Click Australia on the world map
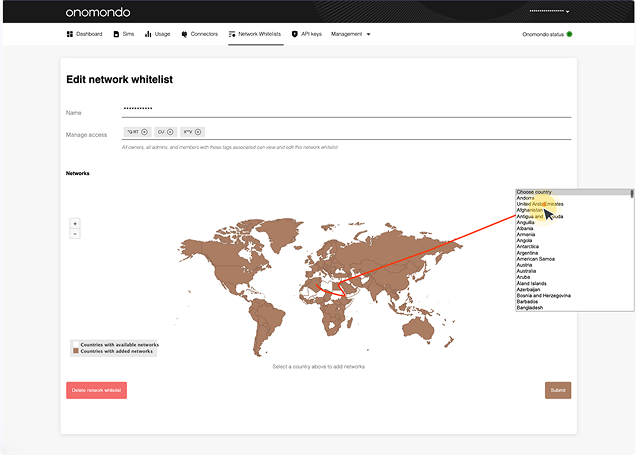Image resolution: width=636 pixels, height=456 pixels. [419, 329]
